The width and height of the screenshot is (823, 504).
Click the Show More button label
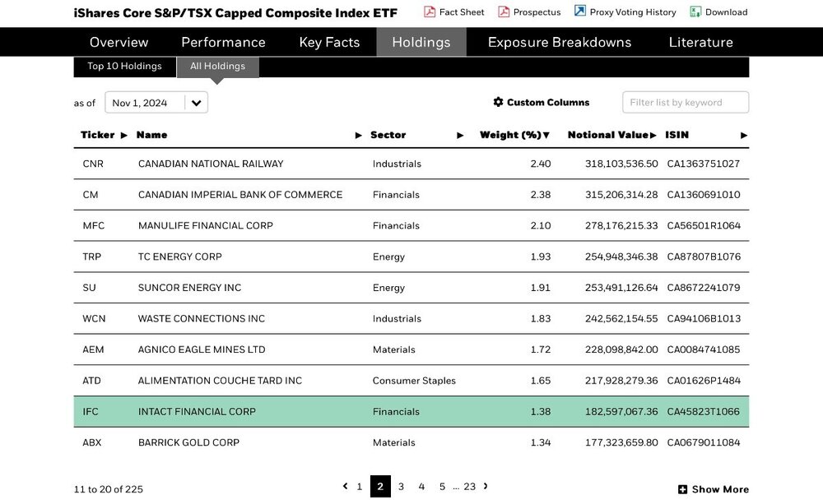point(720,489)
